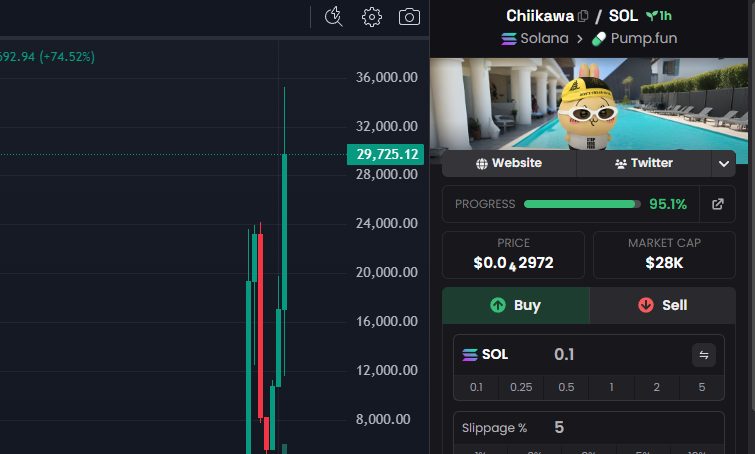Click the +74.52% change readout on chart
The image size is (755, 454).
pyautogui.click(x=67, y=57)
